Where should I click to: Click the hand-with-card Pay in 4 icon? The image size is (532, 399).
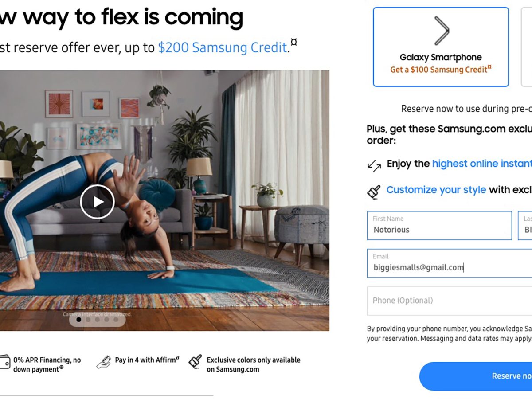tap(103, 362)
